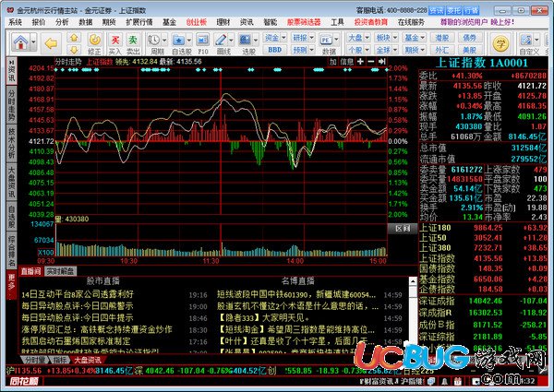Select the 分时量 bottom tab
554x392 pixels.
point(35,361)
